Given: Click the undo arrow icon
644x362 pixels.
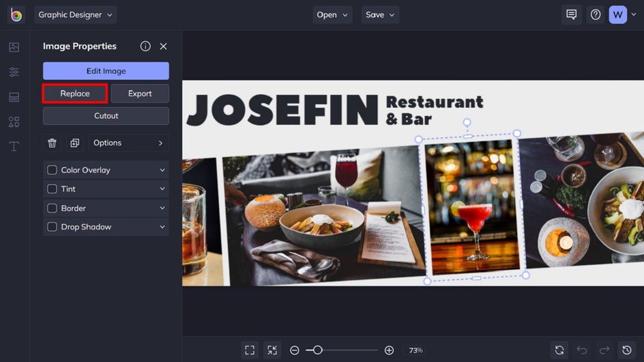Looking at the screenshot, I should point(582,350).
